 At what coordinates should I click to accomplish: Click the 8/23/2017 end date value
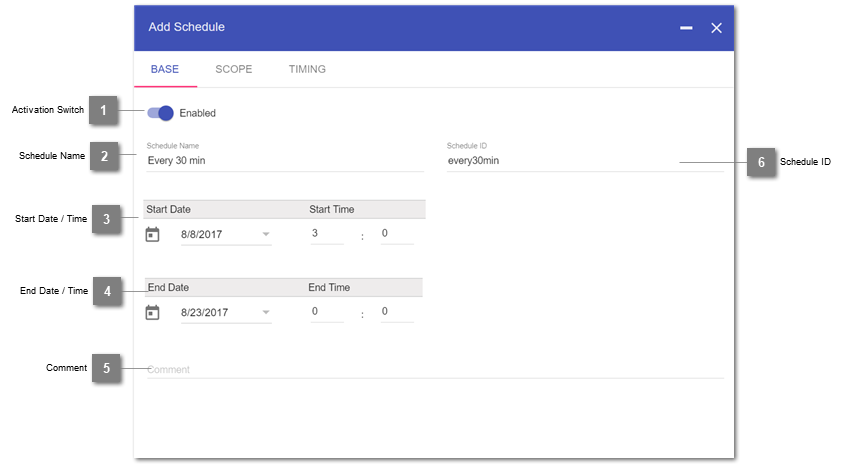205,313
